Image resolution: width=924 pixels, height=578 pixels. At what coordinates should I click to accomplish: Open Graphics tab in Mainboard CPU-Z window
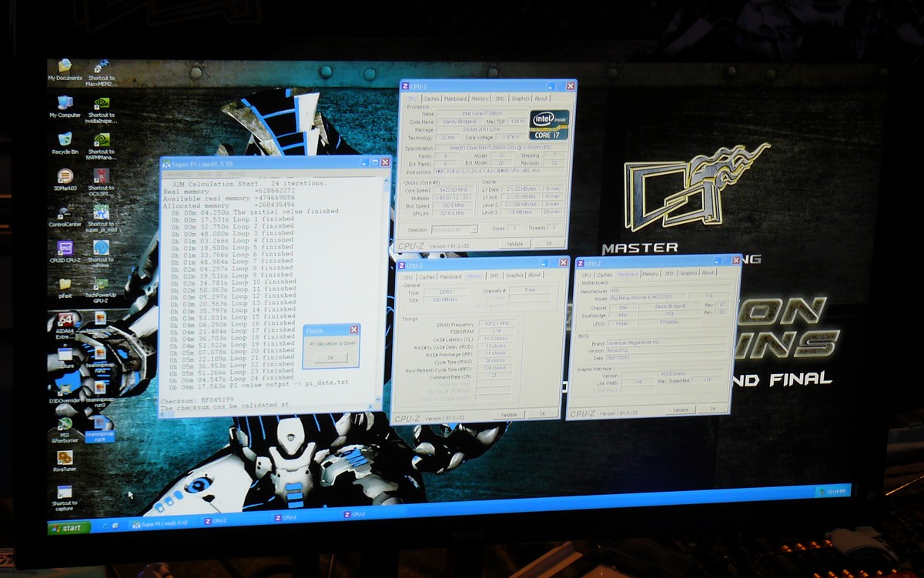click(689, 272)
